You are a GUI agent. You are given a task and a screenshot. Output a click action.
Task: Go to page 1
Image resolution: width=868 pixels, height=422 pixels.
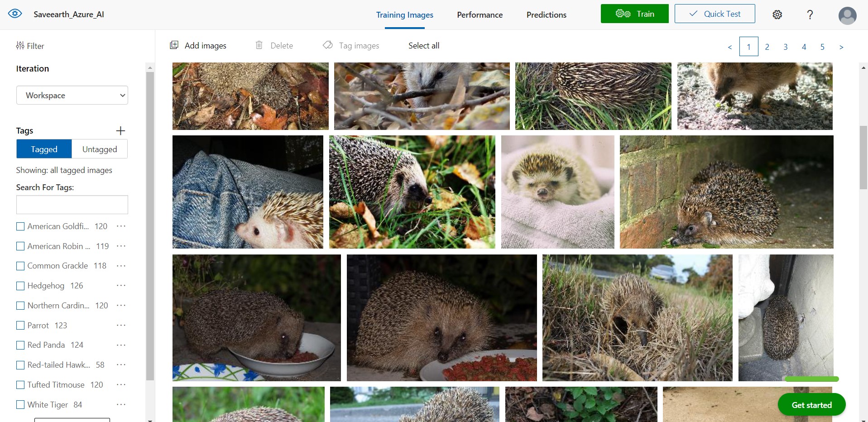(748, 47)
